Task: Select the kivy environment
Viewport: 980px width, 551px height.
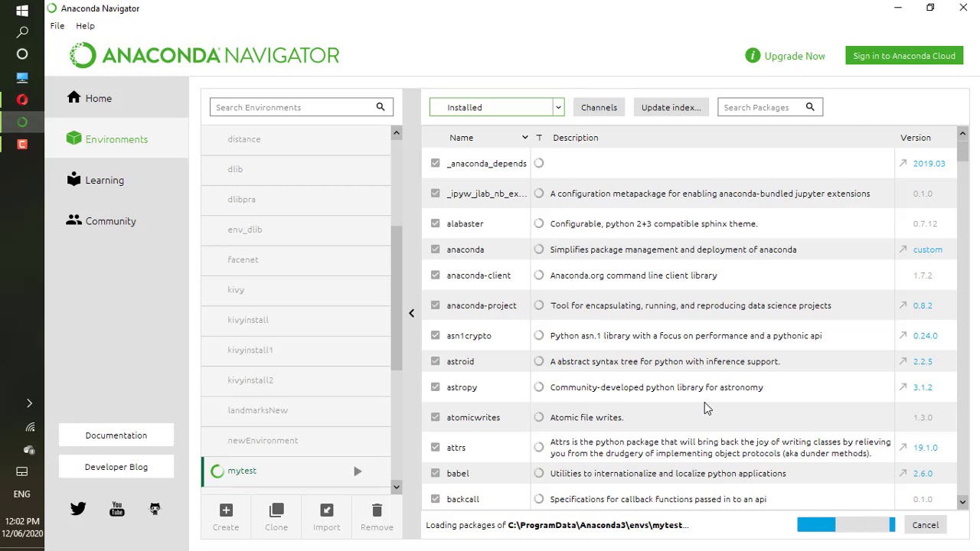Action: coord(296,289)
